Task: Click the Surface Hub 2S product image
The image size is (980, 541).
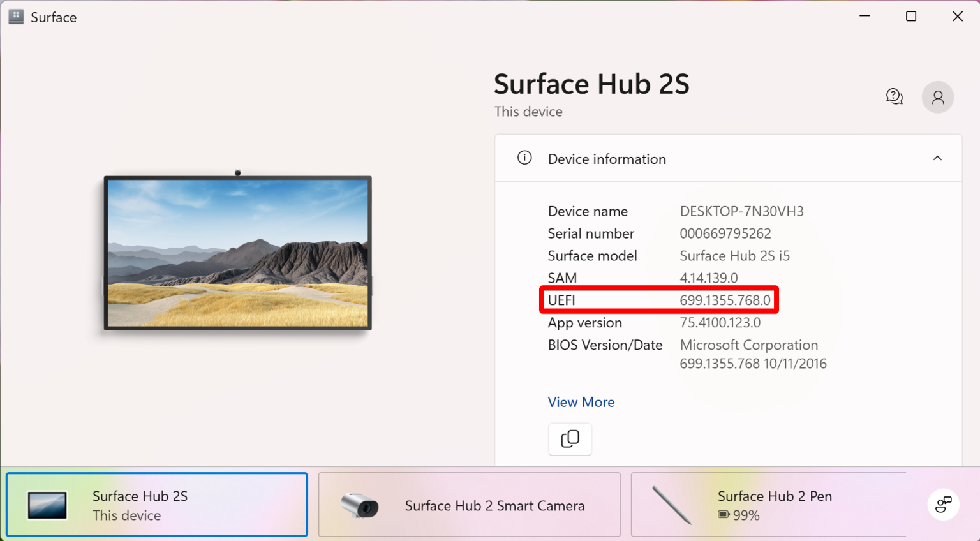Action: pos(237,253)
